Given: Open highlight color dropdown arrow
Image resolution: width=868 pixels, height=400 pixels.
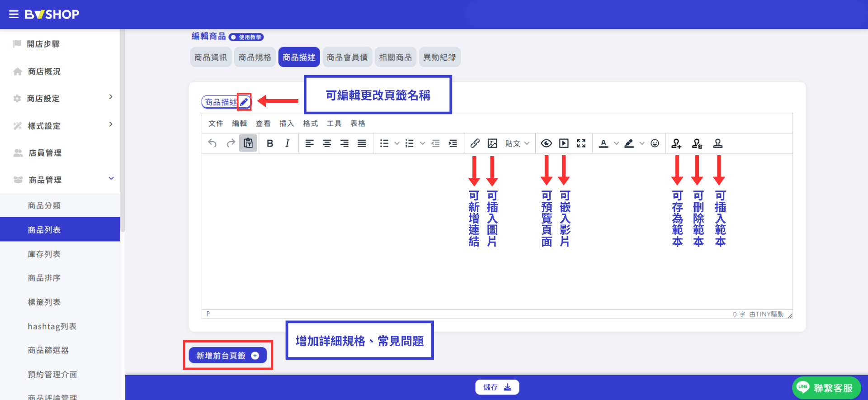Looking at the screenshot, I should (642, 143).
